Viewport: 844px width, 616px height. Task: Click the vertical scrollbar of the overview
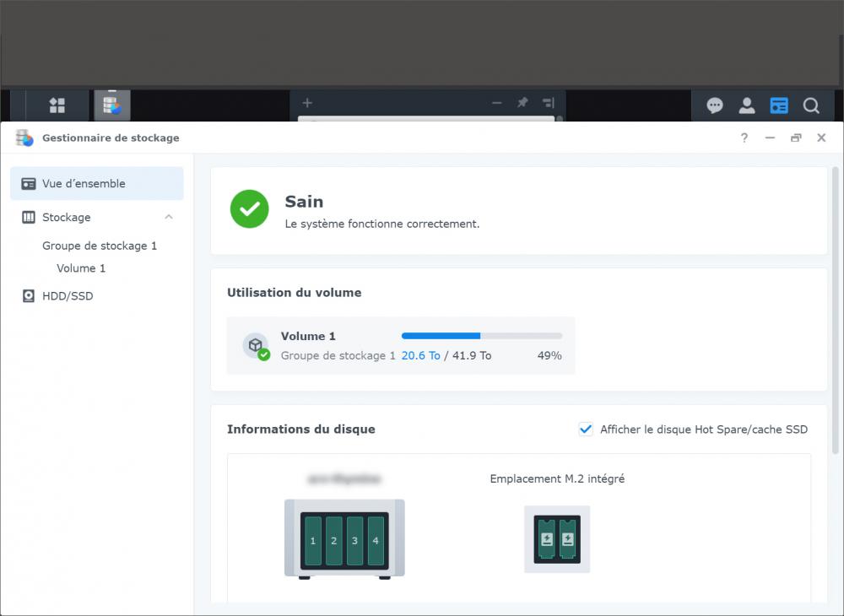click(836, 312)
